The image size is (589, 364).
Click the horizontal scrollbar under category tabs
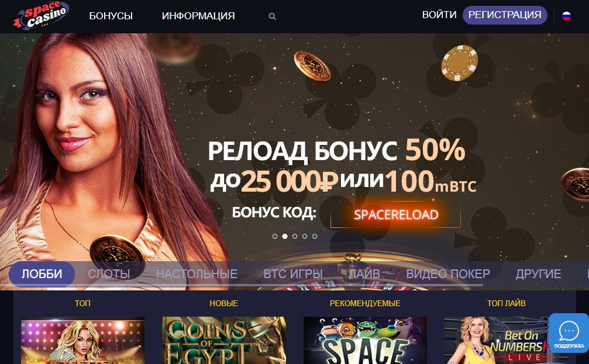point(246,286)
